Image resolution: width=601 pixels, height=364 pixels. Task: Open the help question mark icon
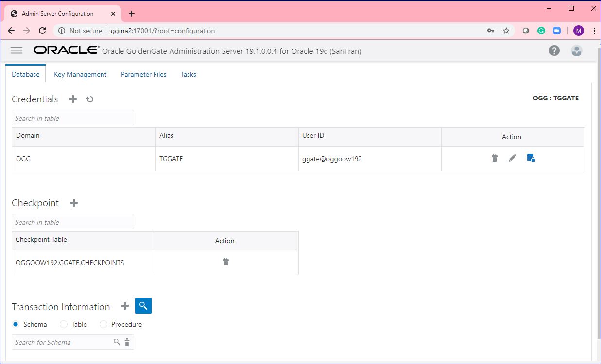[554, 50]
